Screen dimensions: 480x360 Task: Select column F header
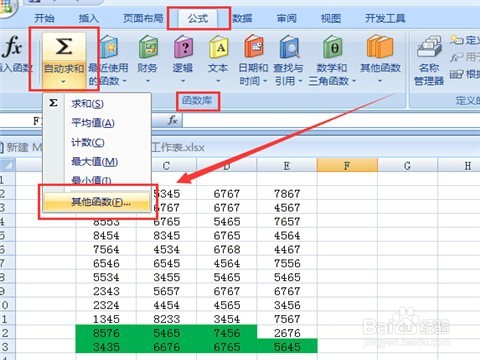[347, 165]
